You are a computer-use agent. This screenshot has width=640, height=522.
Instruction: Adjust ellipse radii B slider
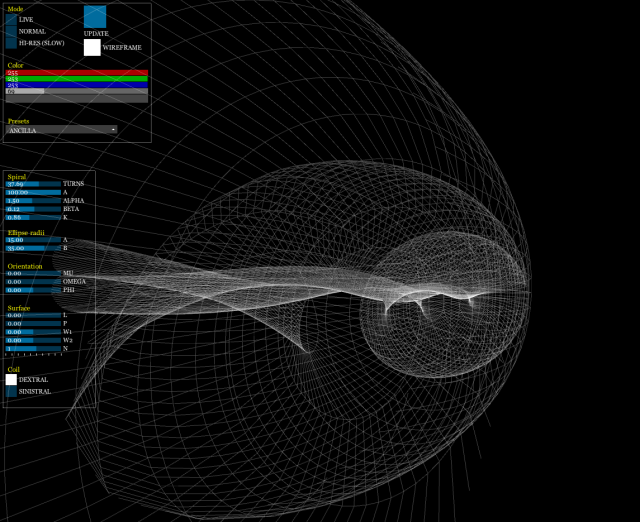[33, 248]
